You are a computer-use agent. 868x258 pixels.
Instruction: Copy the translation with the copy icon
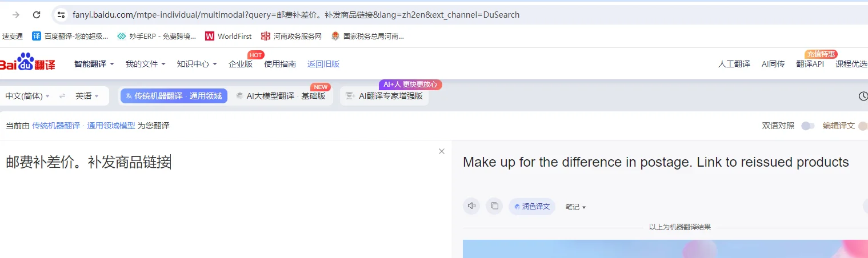tap(494, 206)
